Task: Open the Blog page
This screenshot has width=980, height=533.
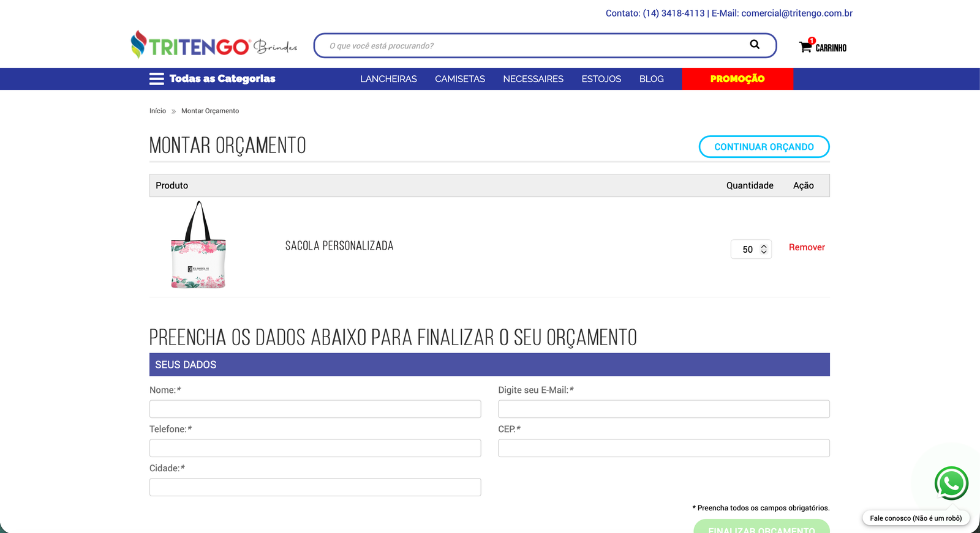Action: click(652, 79)
